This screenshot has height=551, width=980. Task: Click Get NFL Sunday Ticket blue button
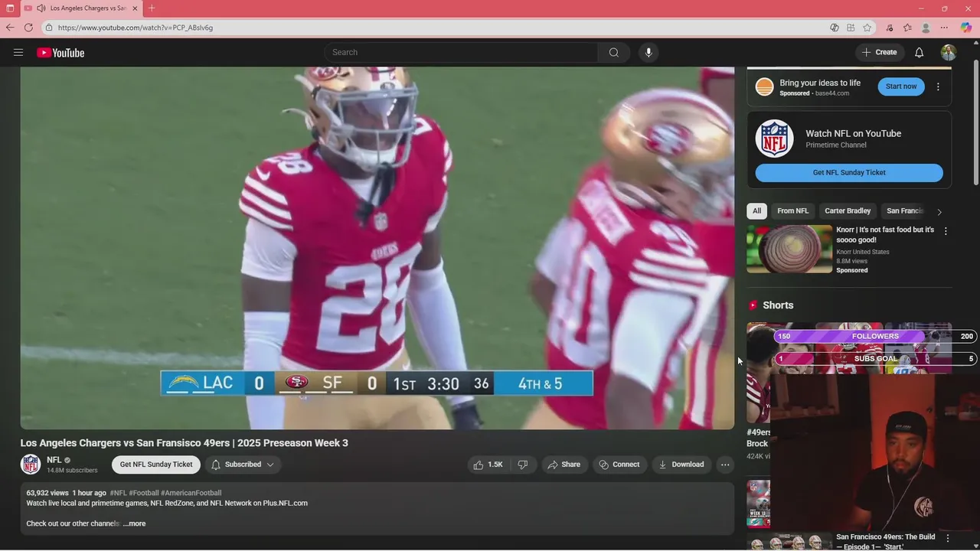pyautogui.click(x=849, y=173)
